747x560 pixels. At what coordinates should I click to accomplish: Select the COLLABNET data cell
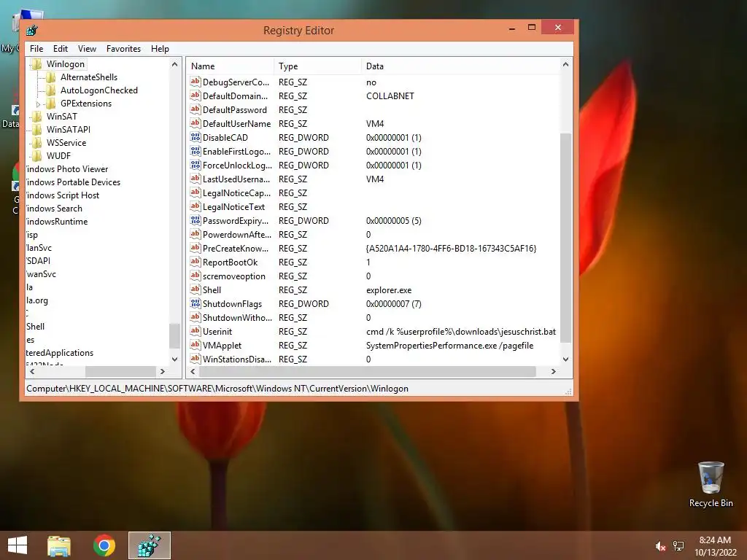click(x=390, y=96)
